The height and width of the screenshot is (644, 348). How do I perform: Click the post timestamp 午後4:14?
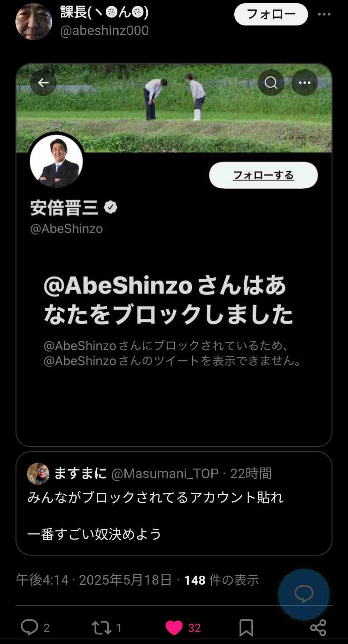click(x=42, y=580)
